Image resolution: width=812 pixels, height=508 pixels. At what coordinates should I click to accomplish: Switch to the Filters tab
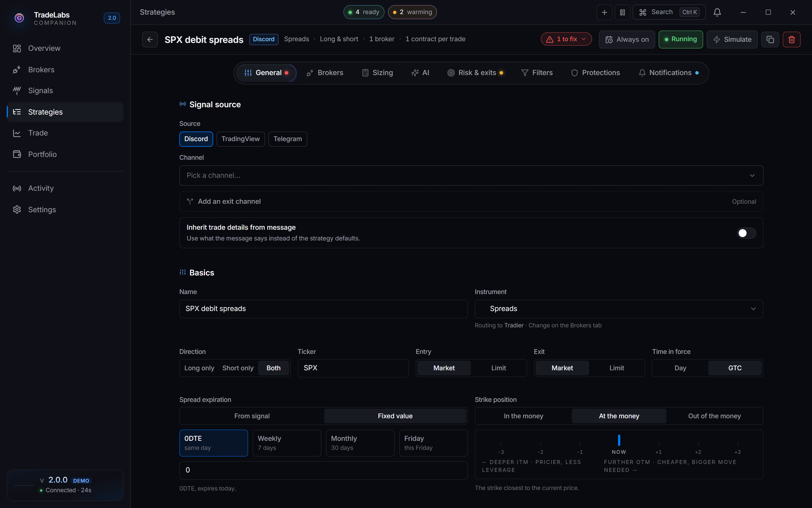pos(537,73)
